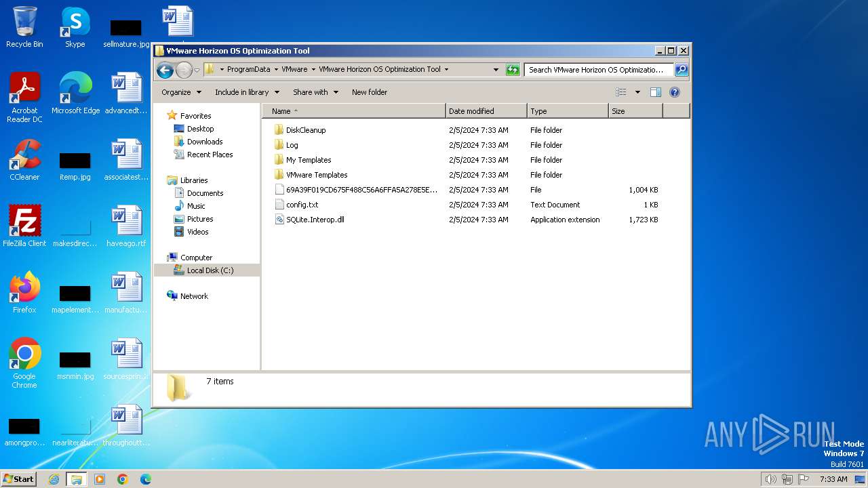Click Internet Explorer taskbar icon

click(x=54, y=479)
